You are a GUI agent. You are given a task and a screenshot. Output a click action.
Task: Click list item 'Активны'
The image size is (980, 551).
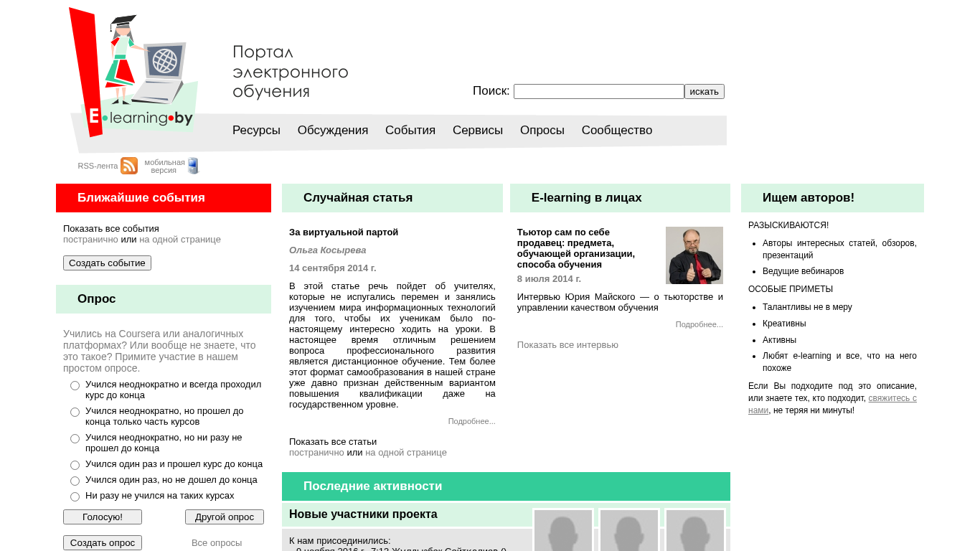[x=779, y=340]
